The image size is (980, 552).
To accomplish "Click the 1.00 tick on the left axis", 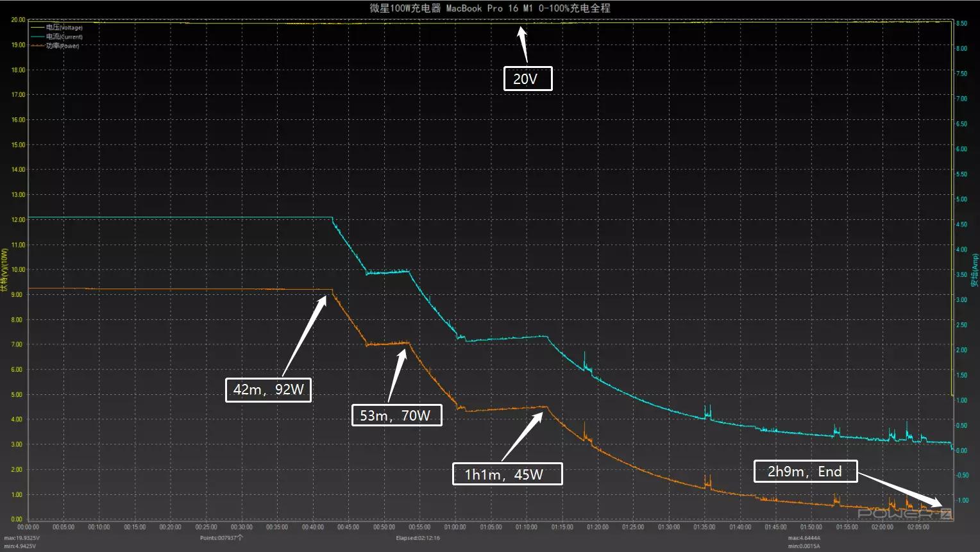I will click(17, 495).
